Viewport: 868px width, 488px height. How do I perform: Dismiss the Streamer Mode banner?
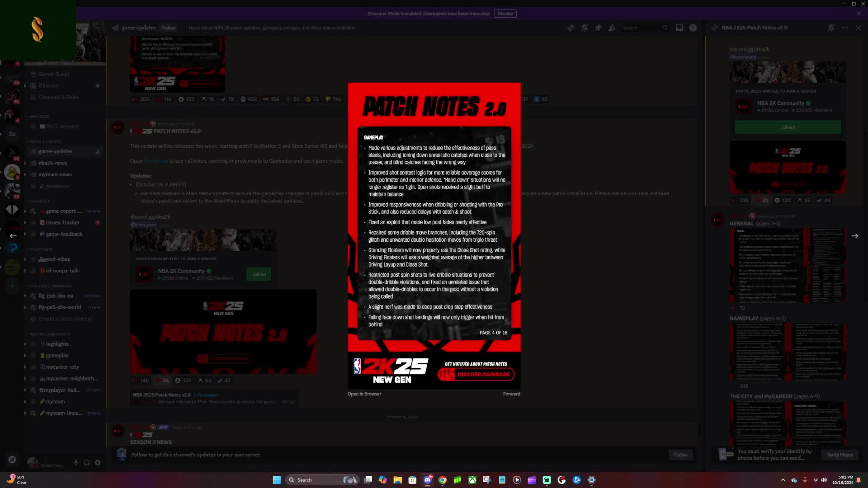(859, 14)
